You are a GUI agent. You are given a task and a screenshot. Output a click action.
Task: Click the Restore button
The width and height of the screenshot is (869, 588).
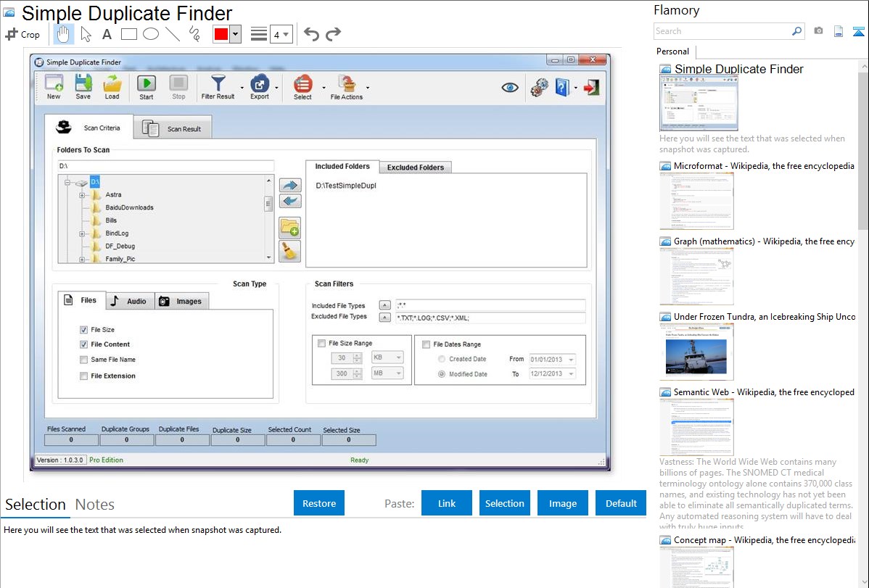319,503
